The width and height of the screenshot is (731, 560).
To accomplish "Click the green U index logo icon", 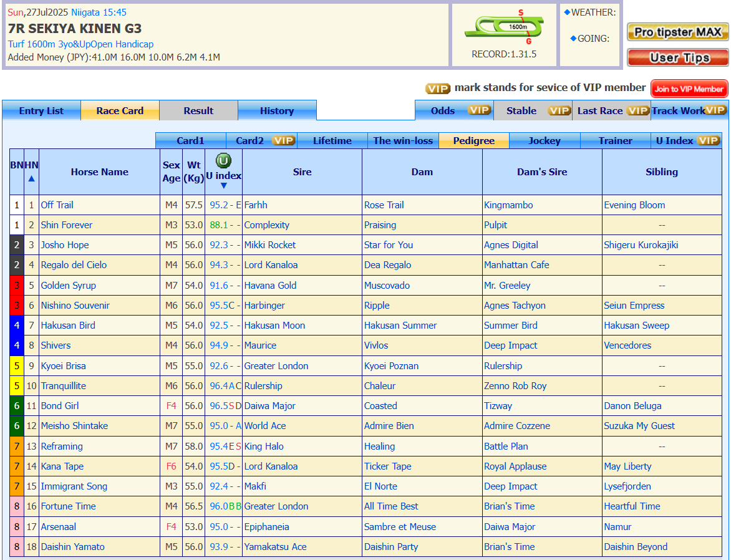I will point(223,161).
